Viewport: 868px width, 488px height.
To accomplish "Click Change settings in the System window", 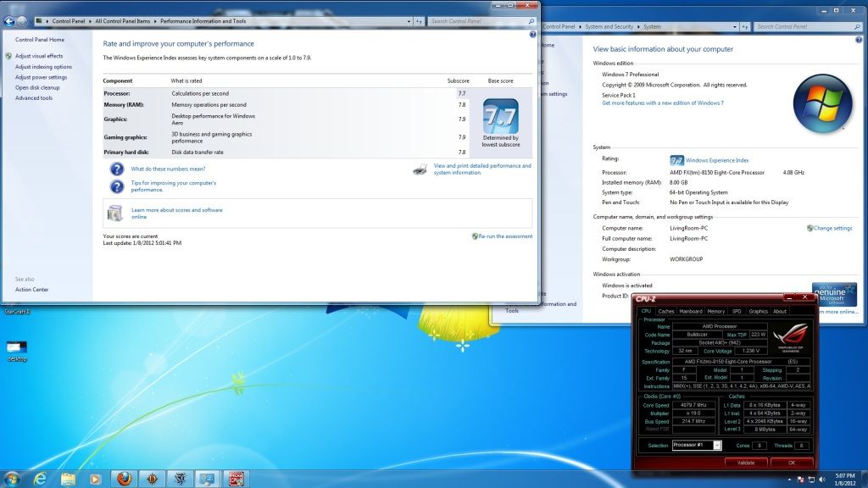I will point(832,228).
